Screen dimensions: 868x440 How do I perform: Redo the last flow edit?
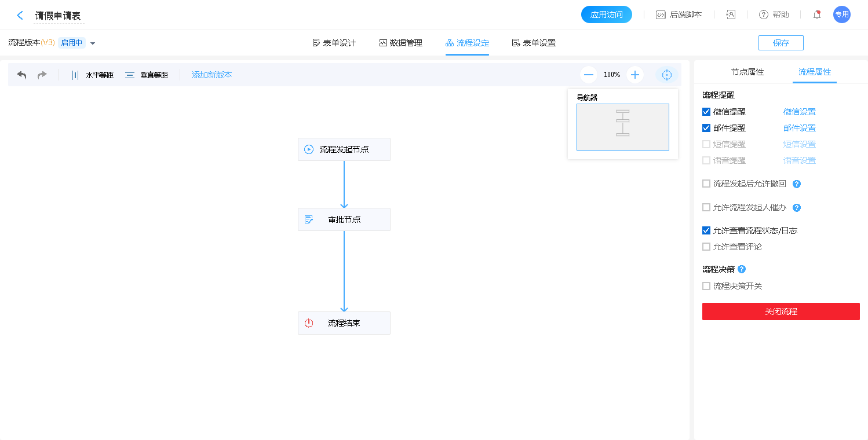tap(42, 75)
